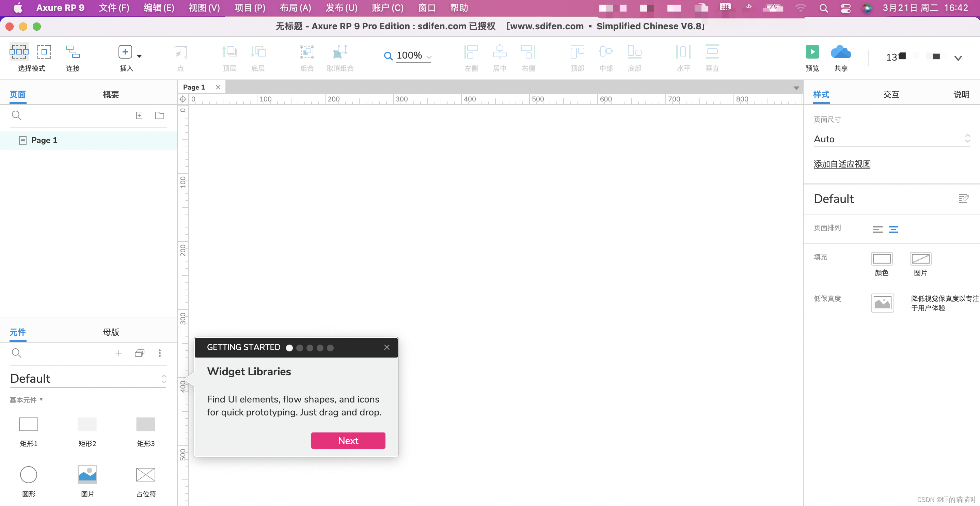Click the 底层 send to back icon

(x=258, y=52)
